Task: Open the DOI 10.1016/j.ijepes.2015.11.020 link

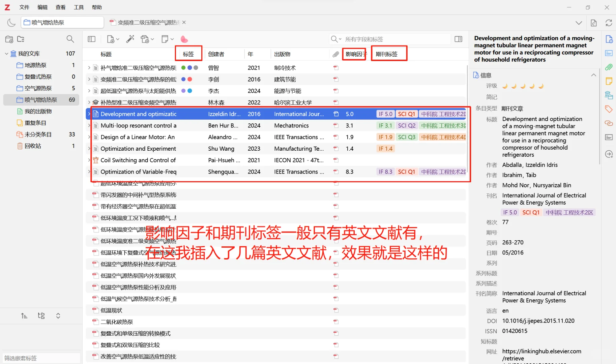Action: click(538, 321)
